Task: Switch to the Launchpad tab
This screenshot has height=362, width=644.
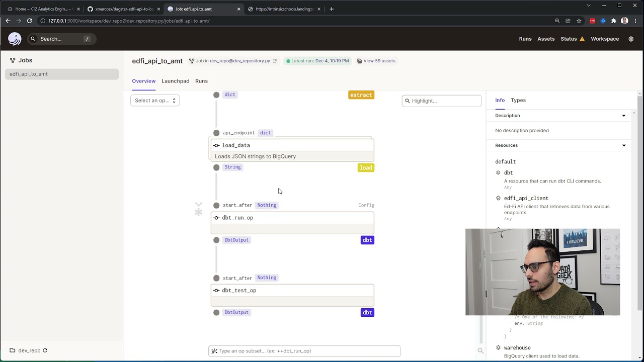Action: pos(175,81)
